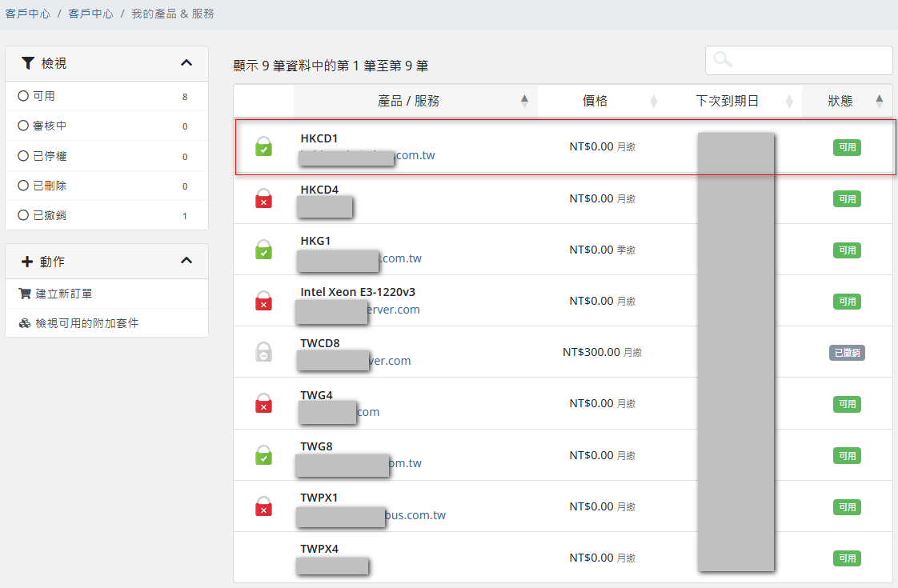Go to the first 客戶中心 breadcrumb link
Screen dimensions: 898x588
point(28,14)
